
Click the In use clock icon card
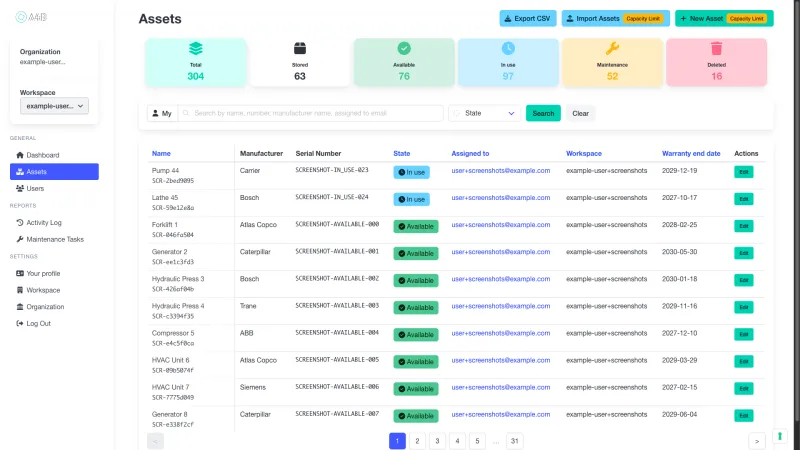508,62
